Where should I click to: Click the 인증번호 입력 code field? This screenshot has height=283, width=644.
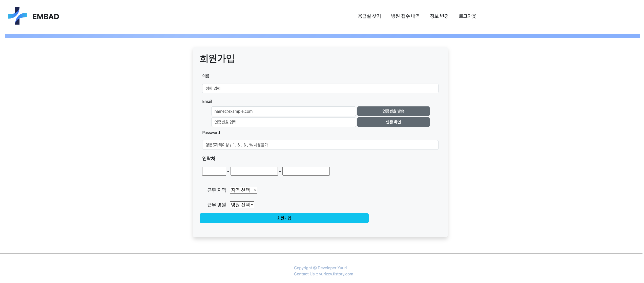283,122
